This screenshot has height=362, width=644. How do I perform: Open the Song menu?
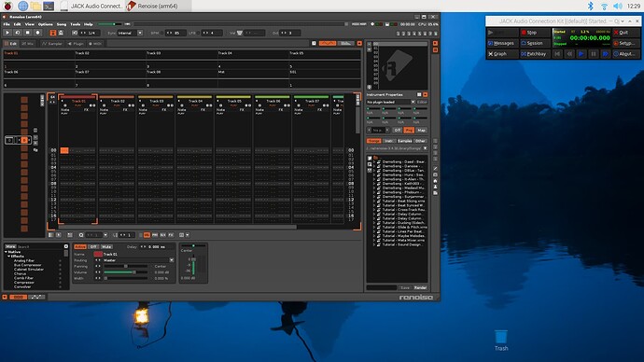coord(62,24)
